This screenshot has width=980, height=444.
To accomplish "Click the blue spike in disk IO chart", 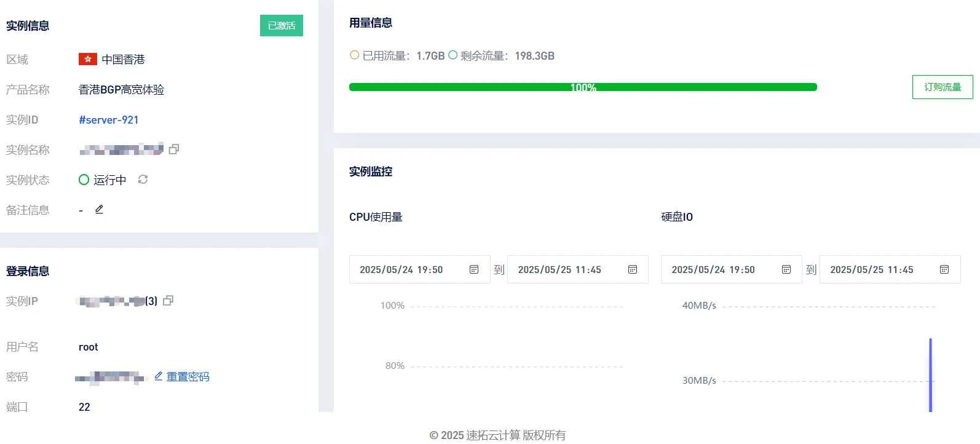I will [x=930, y=375].
